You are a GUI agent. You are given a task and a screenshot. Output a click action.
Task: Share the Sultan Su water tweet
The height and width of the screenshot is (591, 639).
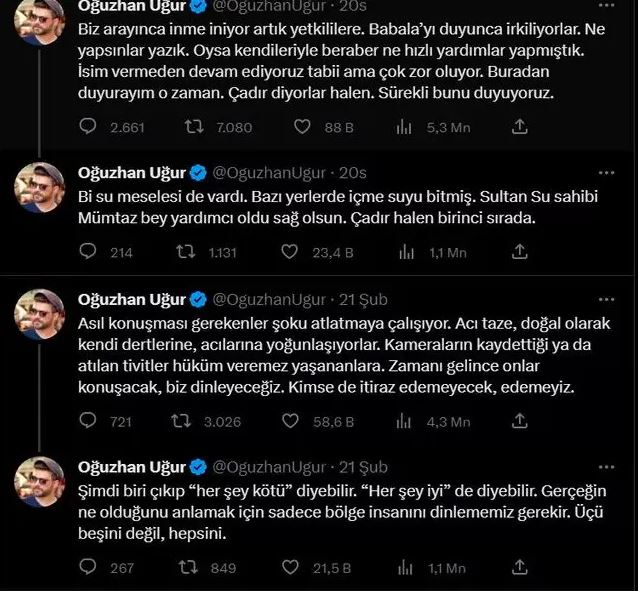(519, 253)
